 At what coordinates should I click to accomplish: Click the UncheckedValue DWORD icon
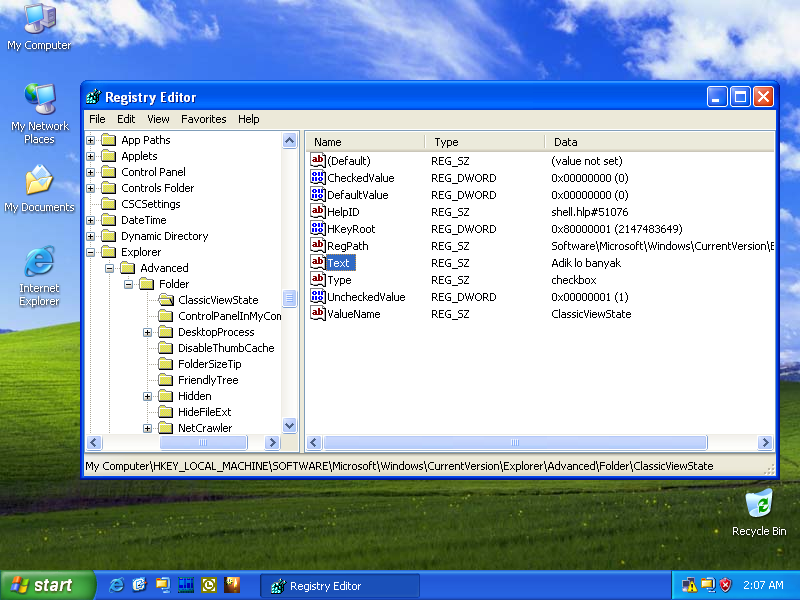tap(317, 296)
